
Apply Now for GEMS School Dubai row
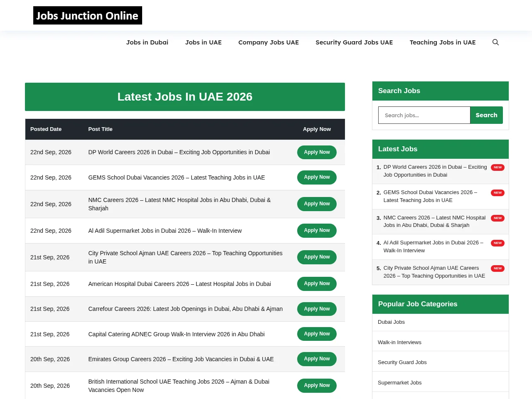[x=317, y=177]
